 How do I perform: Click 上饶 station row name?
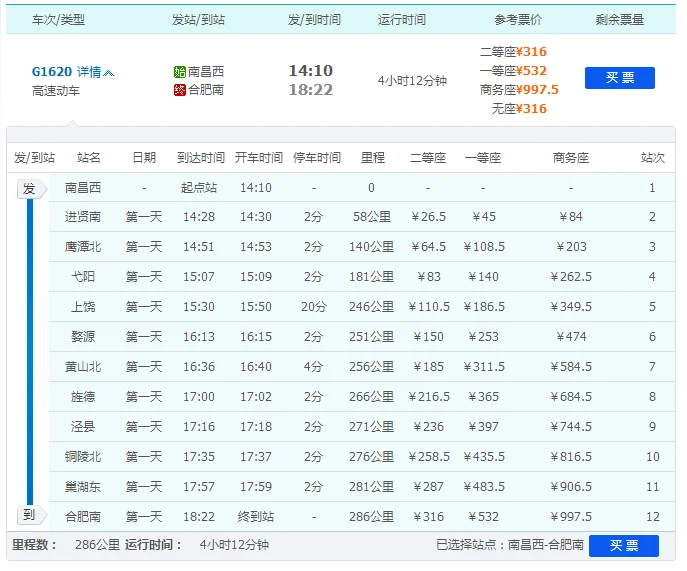83,307
